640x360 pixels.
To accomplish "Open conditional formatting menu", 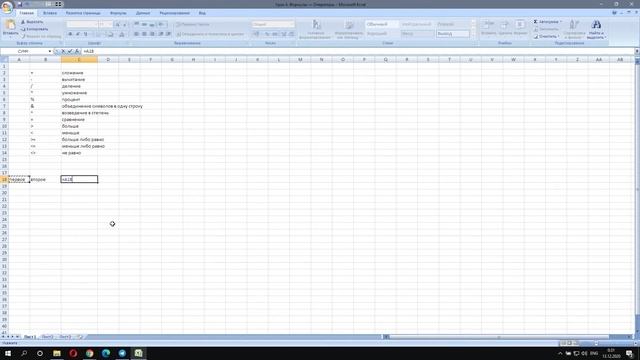I will click(315, 29).
